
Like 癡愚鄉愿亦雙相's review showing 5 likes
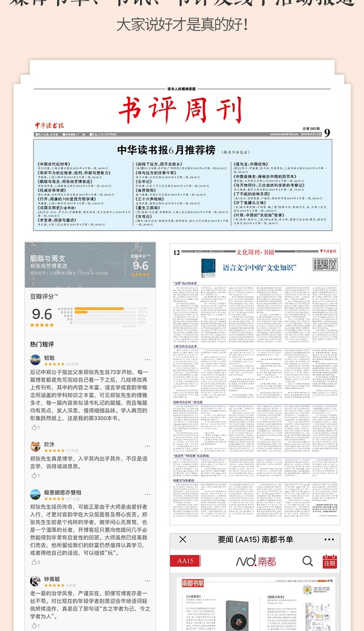pos(35,562)
